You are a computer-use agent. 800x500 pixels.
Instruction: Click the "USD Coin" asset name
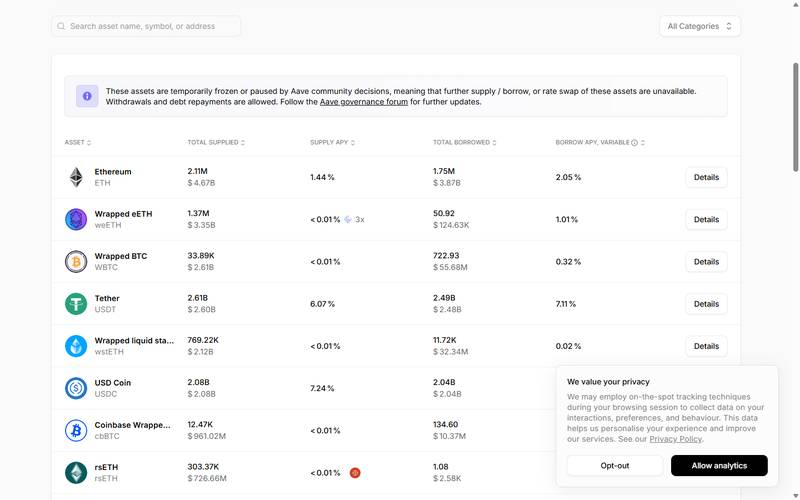coord(112,383)
